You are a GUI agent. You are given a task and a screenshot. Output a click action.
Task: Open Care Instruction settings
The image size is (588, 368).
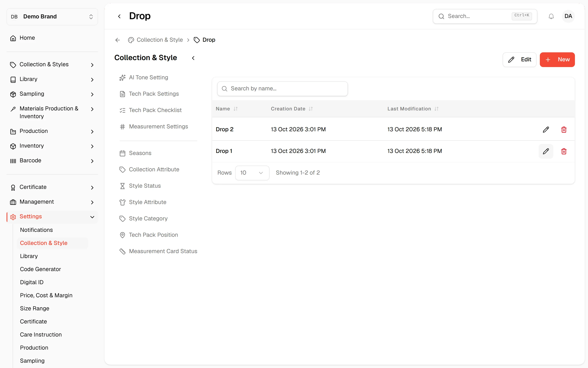[x=41, y=335]
